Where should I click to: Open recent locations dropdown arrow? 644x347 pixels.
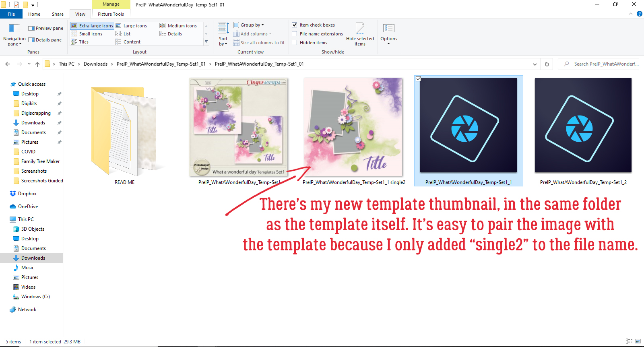29,64
